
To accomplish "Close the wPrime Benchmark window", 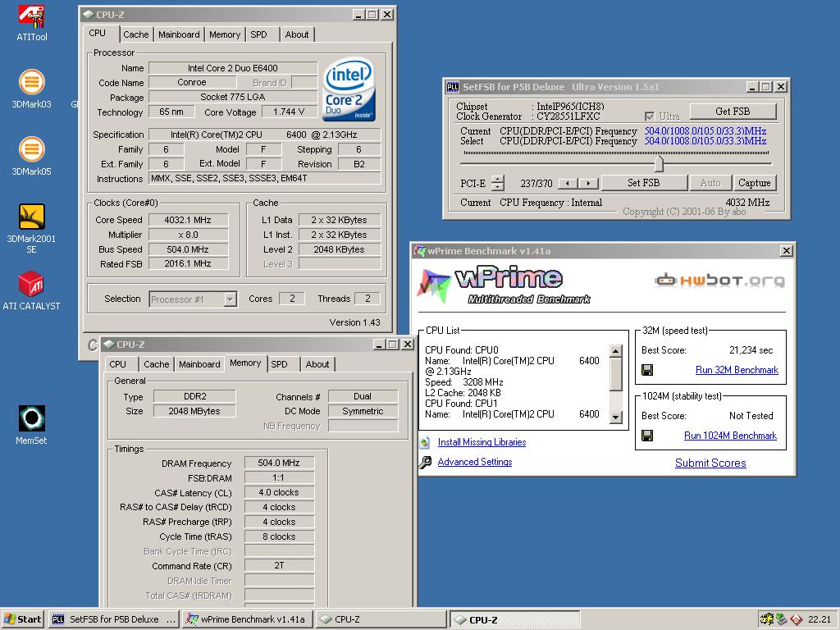I will tap(786, 251).
